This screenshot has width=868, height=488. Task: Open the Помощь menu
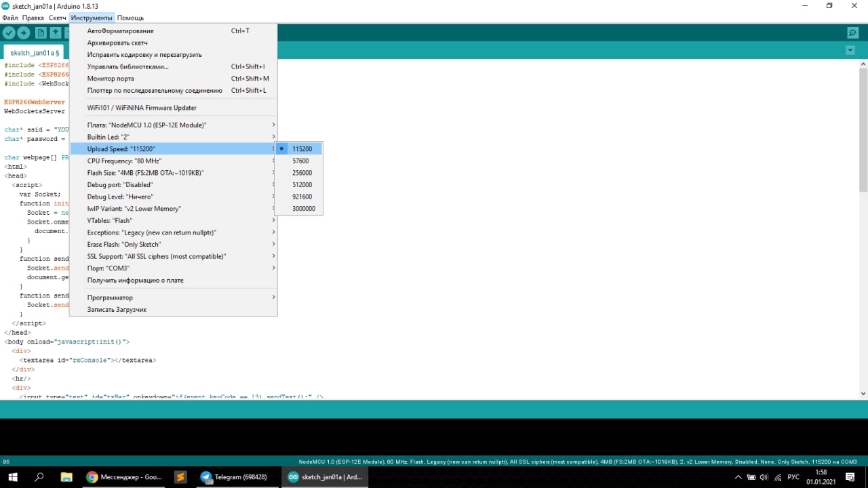coord(130,18)
